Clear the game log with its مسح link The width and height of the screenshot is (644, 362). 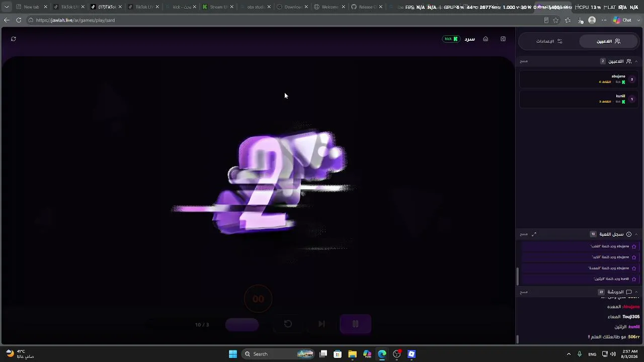pyautogui.click(x=524, y=234)
